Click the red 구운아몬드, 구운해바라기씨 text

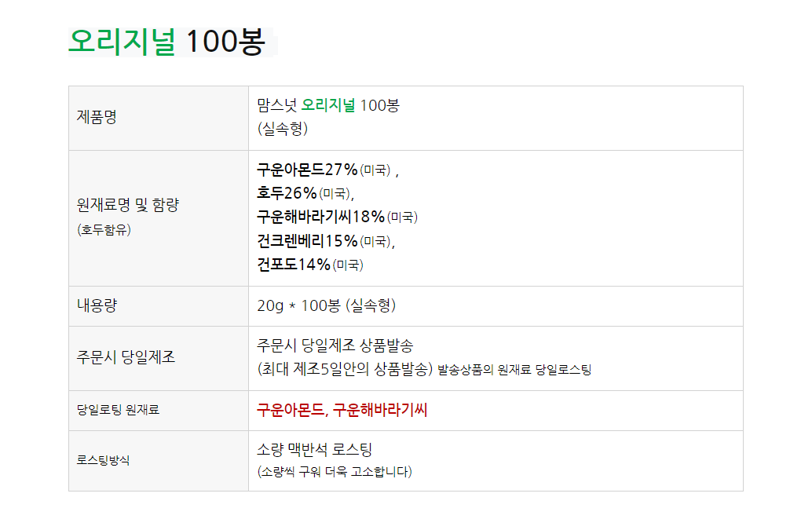tap(342, 410)
